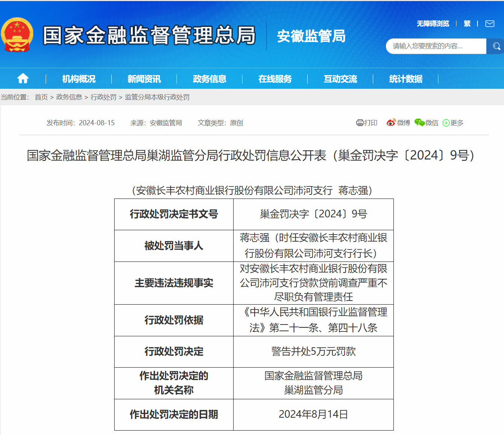Click the date cell 2024年8月14日
Viewport: 504px width, 435px height.
(x=314, y=415)
